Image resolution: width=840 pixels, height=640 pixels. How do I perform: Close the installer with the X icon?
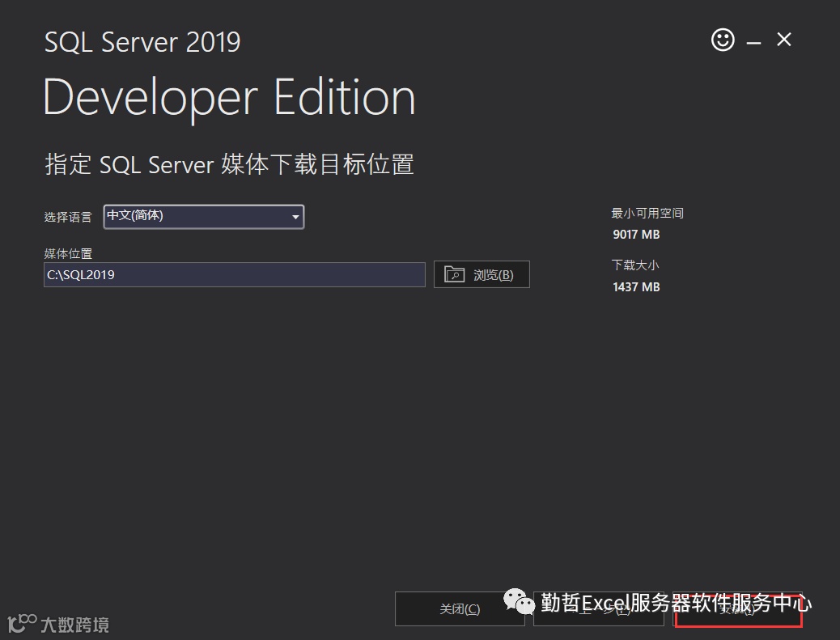pos(783,40)
